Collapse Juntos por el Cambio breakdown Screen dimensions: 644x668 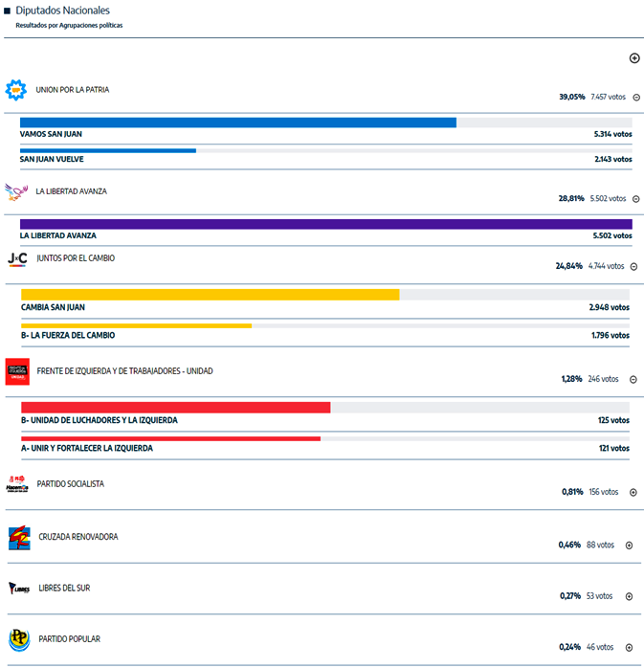pos(634,266)
